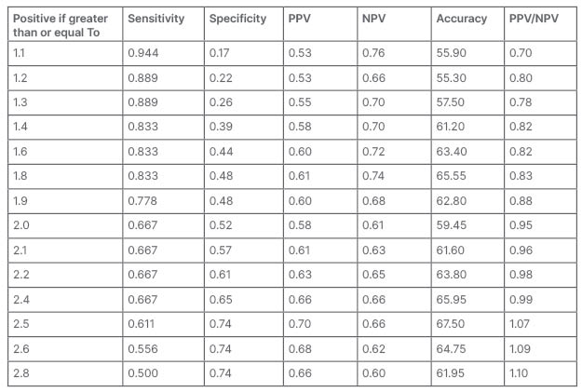582x392 pixels.
Task: Click the threshold cell 1.6
Action: [x=20, y=152]
